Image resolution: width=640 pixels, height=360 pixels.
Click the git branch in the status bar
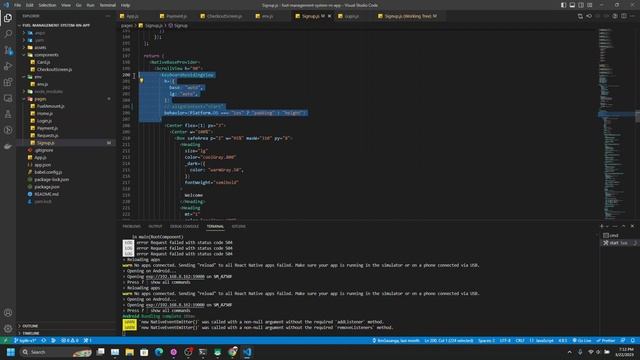[x=25, y=340]
